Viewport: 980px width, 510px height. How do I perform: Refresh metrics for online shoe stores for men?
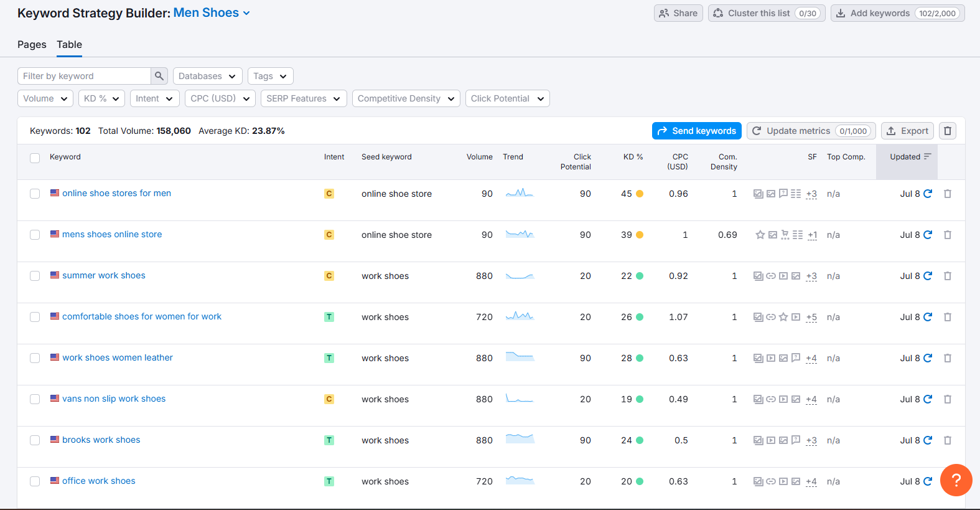928,194
